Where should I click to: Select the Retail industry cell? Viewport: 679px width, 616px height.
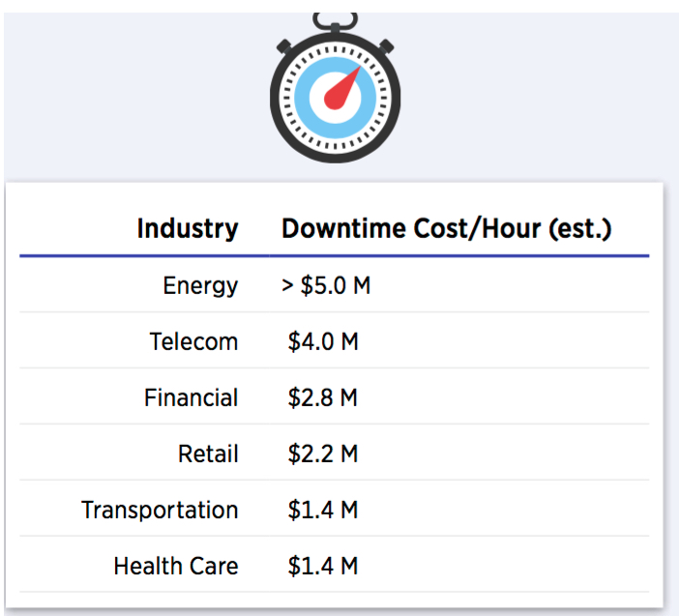point(208,454)
